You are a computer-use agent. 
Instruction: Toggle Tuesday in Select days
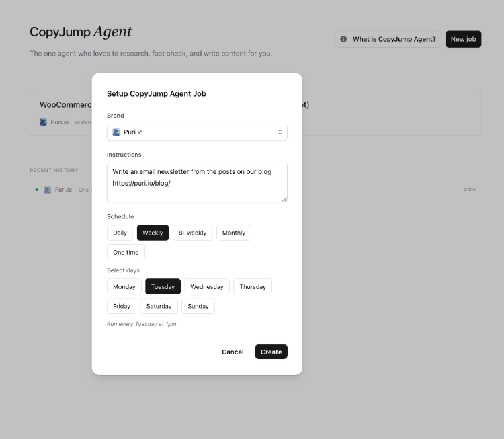163,286
